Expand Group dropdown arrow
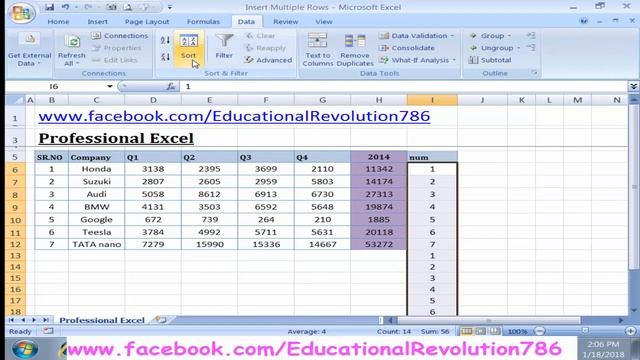The image size is (640, 360). click(509, 36)
